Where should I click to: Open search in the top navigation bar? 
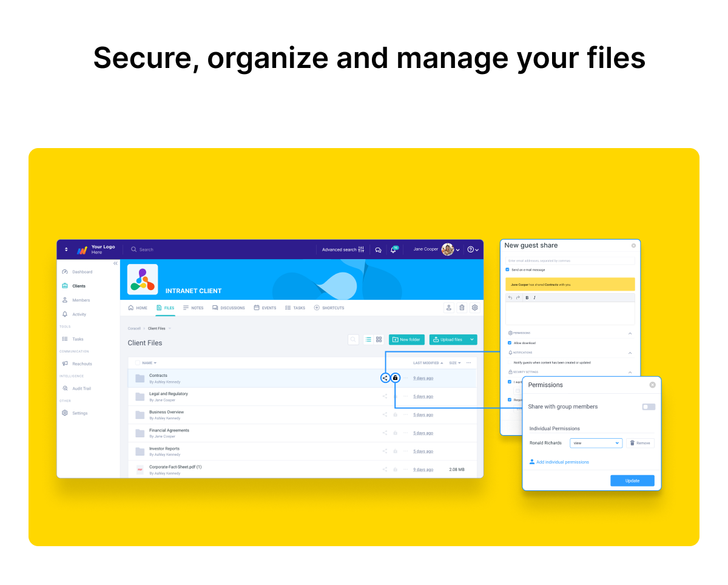click(143, 249)
